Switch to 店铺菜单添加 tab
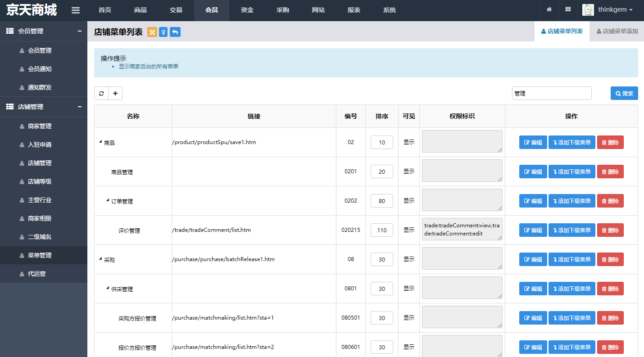644x357 pixels. (x=617, y=32)
